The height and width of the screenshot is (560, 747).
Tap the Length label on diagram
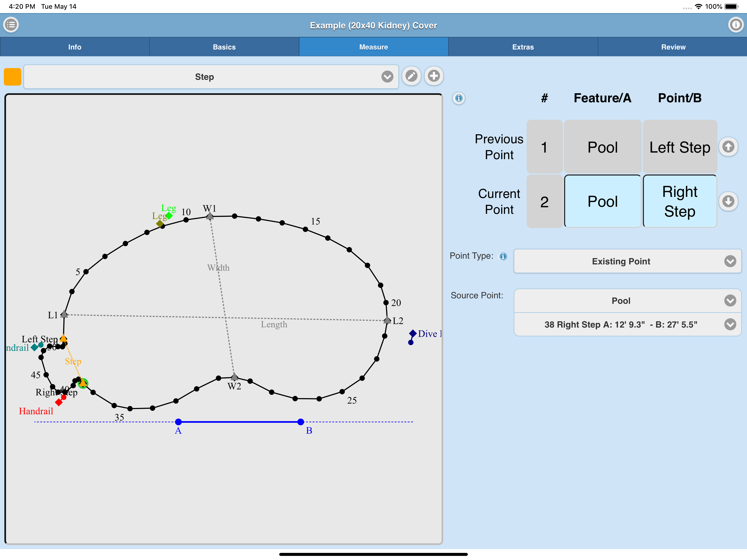click(x=274, y=324)
